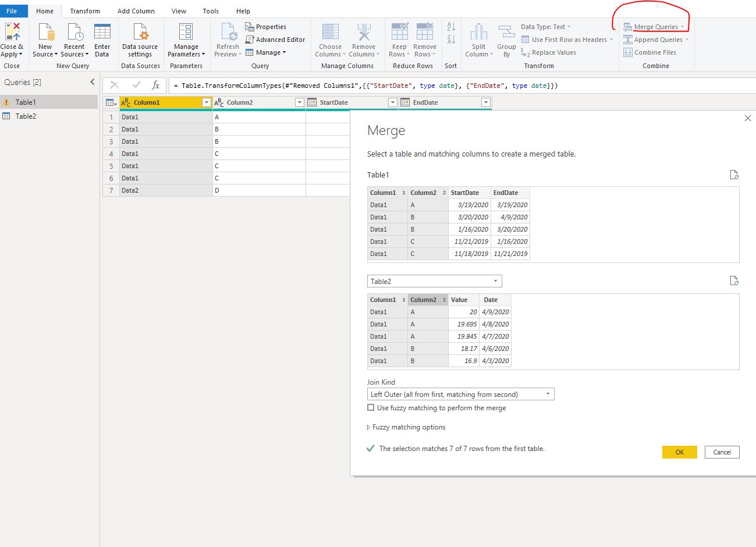Screen dimensions: 756x547
Task: Open the Table2 selection dropdown
Action: coord(435,281)
